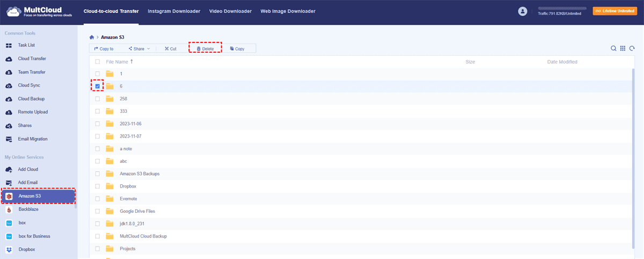The width and height of the screenshot is (644, 259).
Task: Click the Date Modified column header
Action: pos(562,62)
